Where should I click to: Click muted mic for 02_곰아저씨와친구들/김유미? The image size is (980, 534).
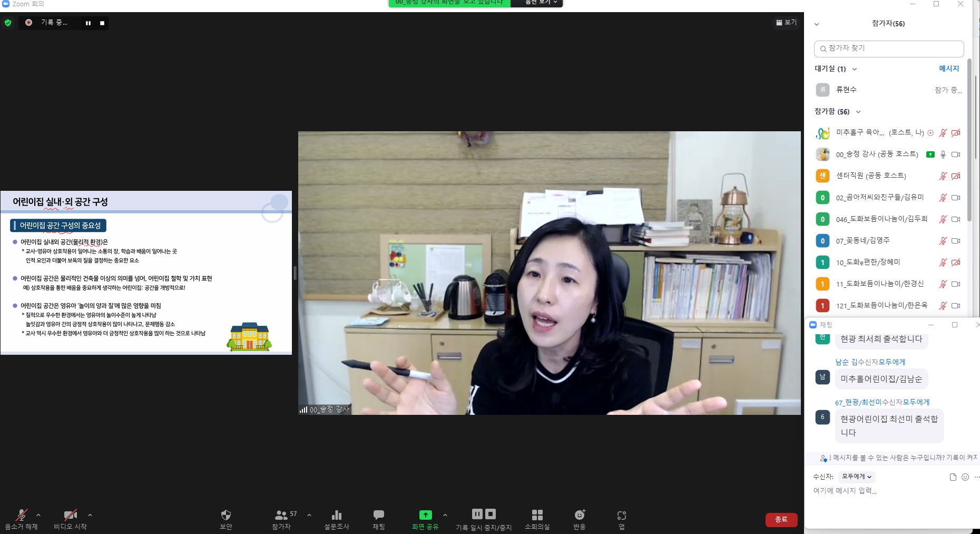tap(943, 198)
